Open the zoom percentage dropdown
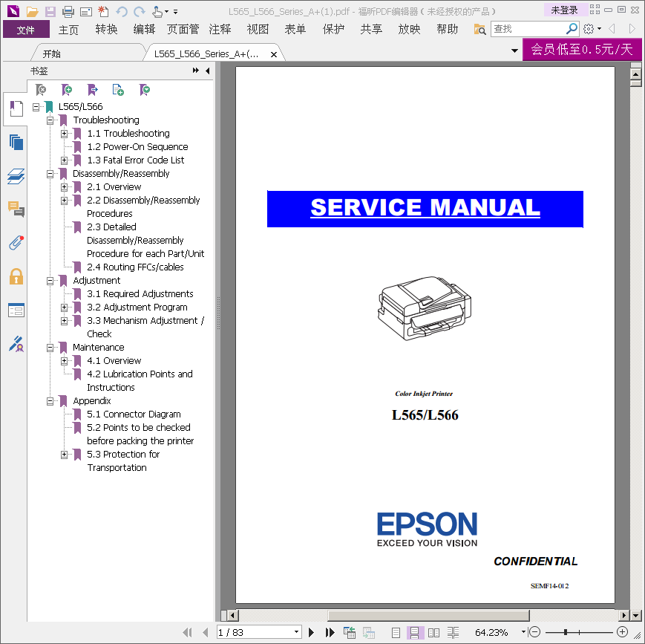The height and width of the screenshot is (644, 645). pyautogui.click(x=523, y=632)
